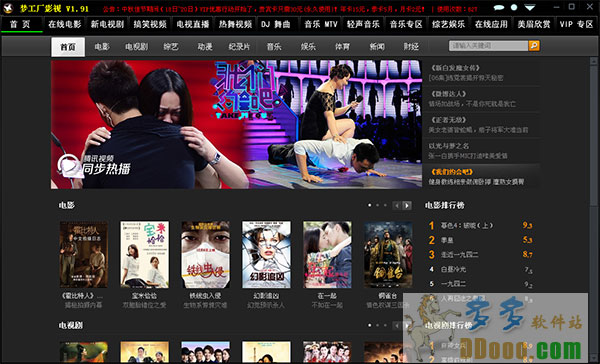Switch to the 在线电影 top tab
Screen dimensions: 600x364
(x=65, y=24)
